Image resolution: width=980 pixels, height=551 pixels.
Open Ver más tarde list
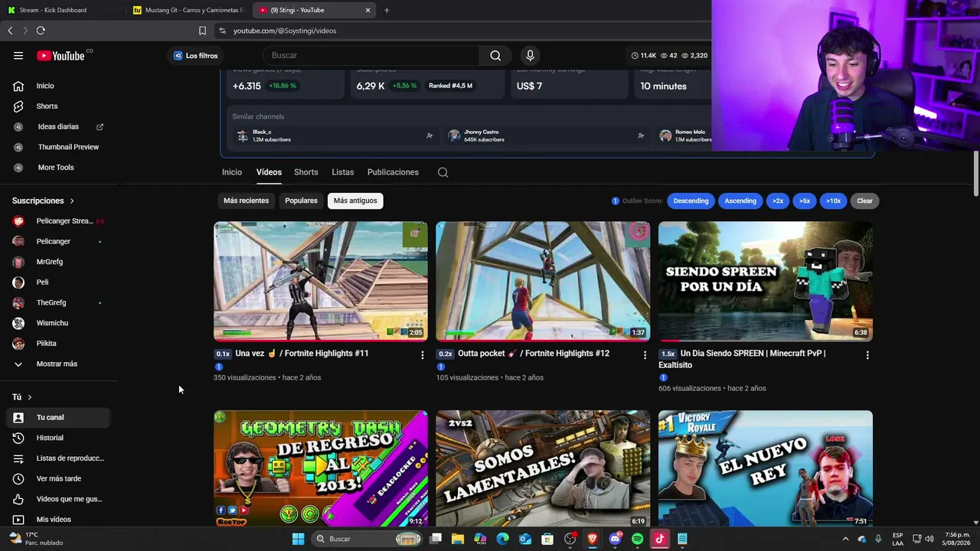tap(60, 478)
